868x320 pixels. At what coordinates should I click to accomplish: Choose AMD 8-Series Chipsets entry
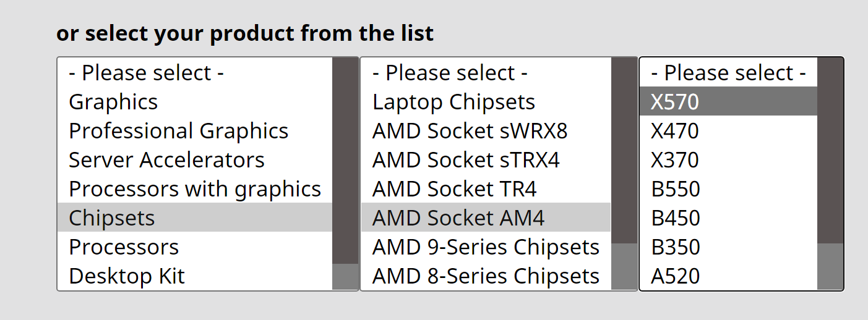[486, 276]
